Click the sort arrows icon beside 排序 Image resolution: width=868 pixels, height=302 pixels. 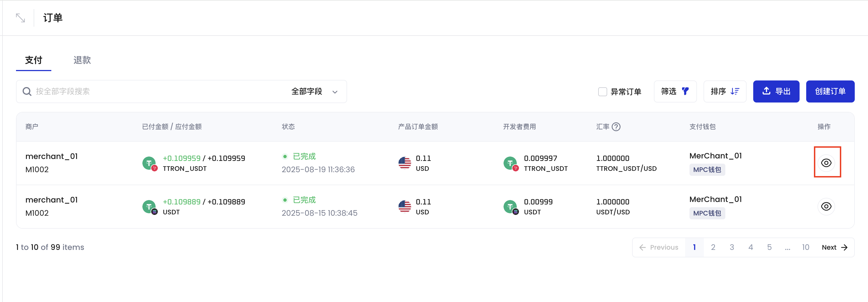pos(736,91)
